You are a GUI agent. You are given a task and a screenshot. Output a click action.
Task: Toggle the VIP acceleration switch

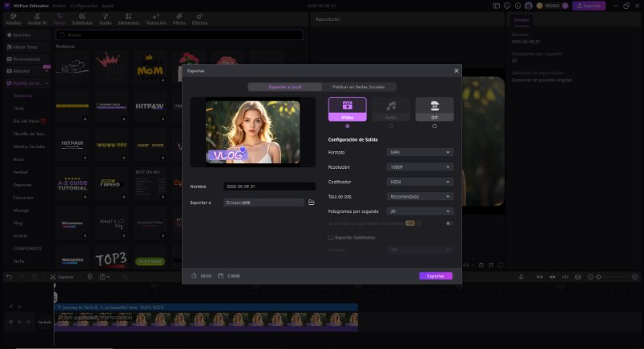tap(449, 224)
